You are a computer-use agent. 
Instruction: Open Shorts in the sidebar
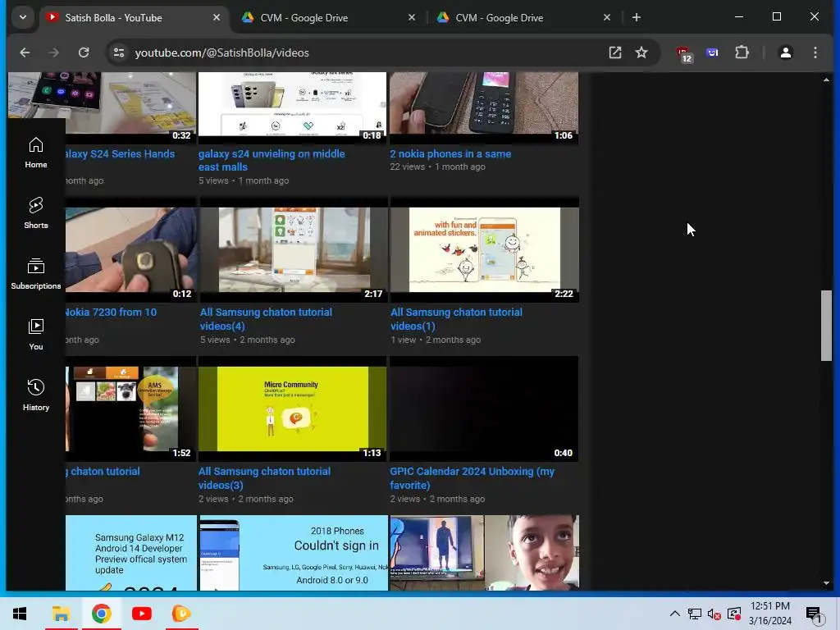pyautogui.click(x=36, y=213)
